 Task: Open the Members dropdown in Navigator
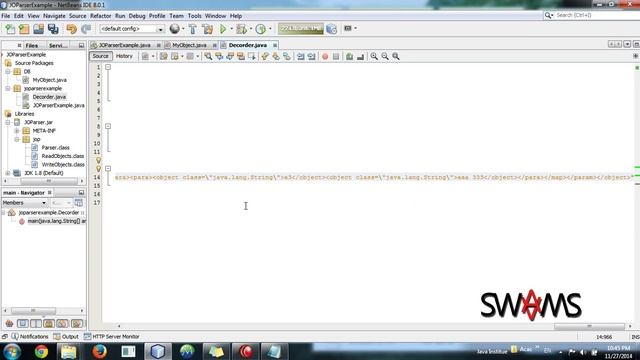24,203
